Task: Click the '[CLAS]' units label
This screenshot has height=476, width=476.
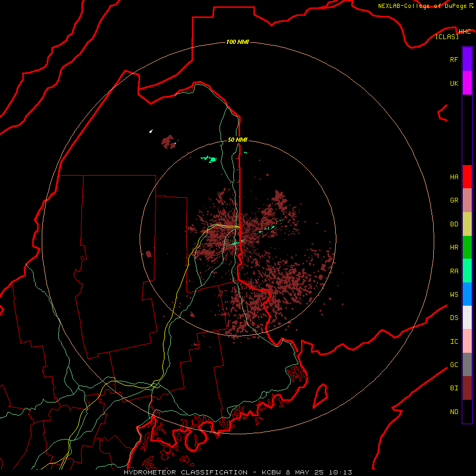Action: click(x=447, y=36)
